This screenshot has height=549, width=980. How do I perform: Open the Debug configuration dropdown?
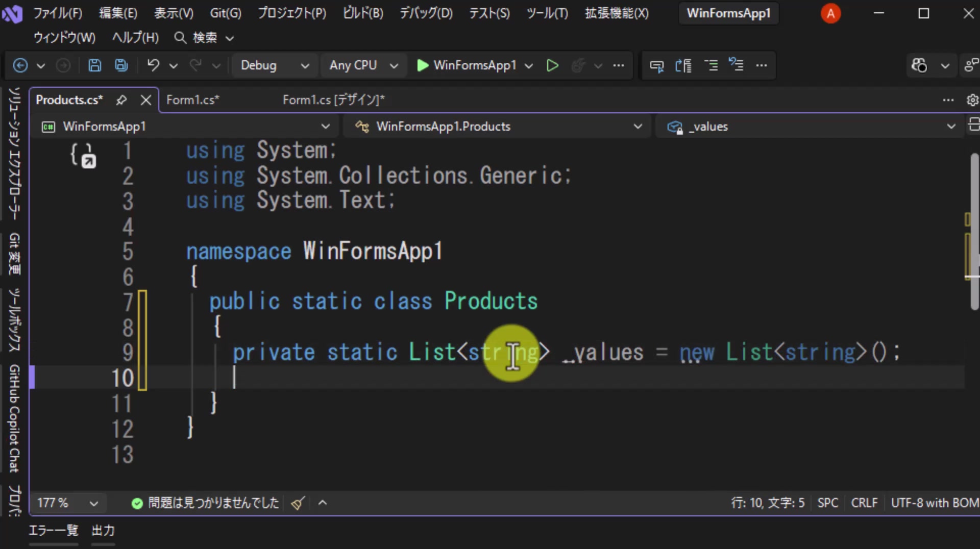[x=275, y=65]
